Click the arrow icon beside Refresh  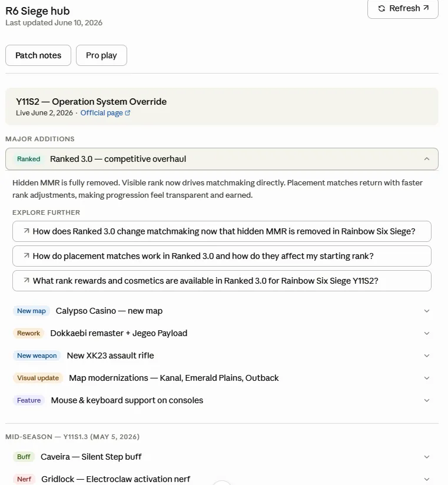click(x=426, y=8)
